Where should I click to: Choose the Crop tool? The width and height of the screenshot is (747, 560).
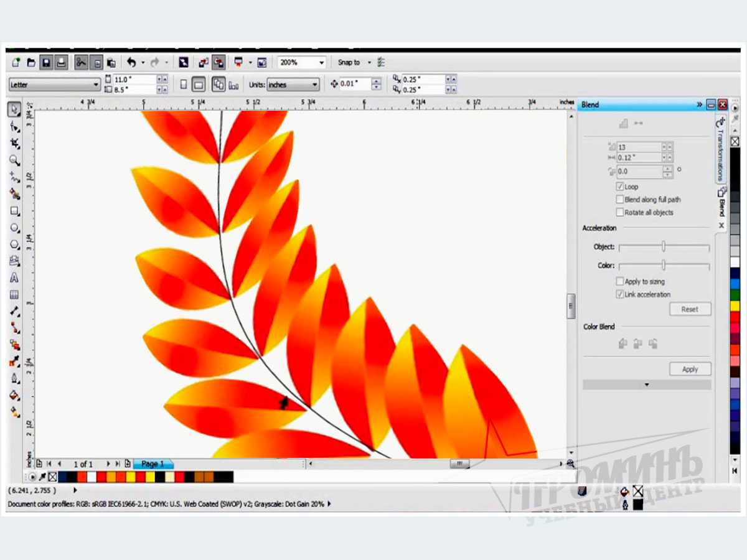point(14,144)
